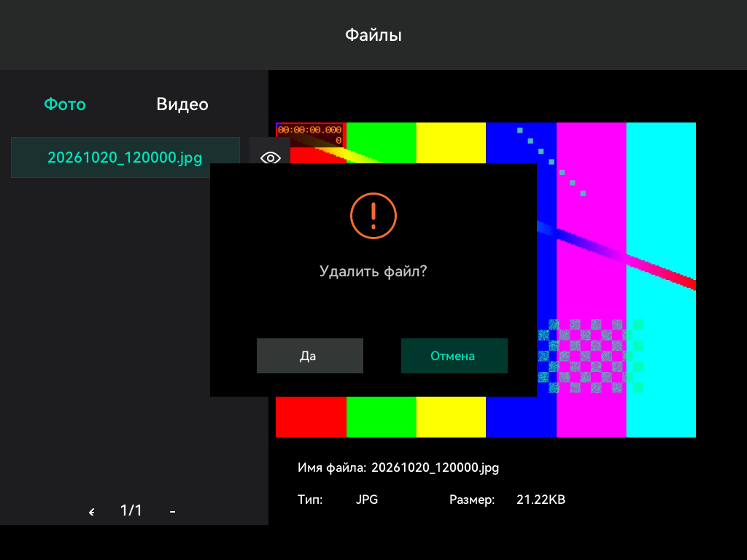747x560 pixels.
Task: Switch to the Фото tab
Action: (x=65, y=104)
